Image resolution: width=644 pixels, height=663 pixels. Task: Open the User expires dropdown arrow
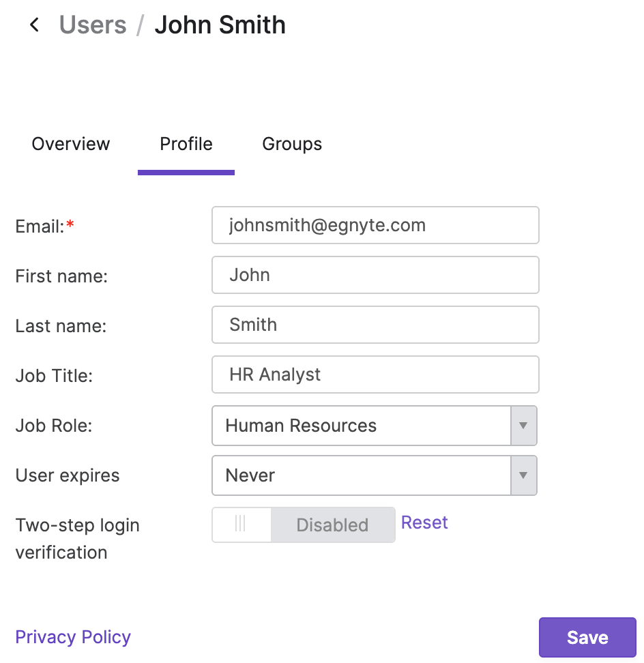pyautogui.click(x=524, y=475)
